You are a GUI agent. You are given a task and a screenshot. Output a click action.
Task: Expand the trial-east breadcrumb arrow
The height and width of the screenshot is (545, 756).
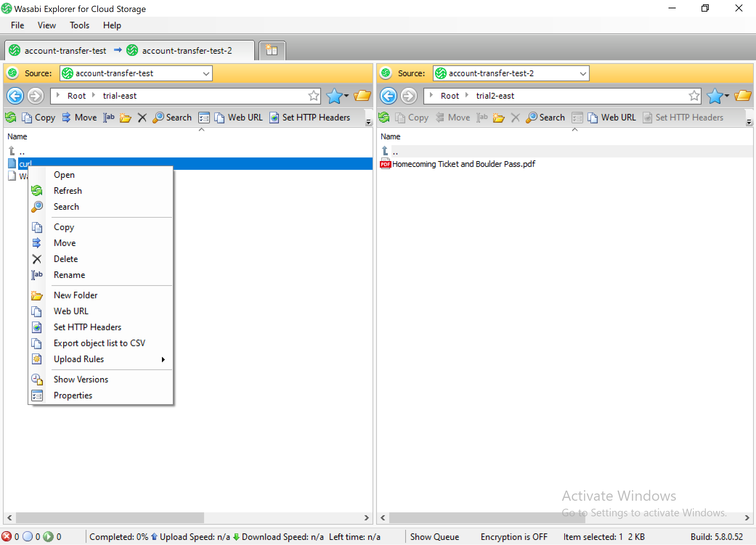pyautogui.click(x=94, y=95)
